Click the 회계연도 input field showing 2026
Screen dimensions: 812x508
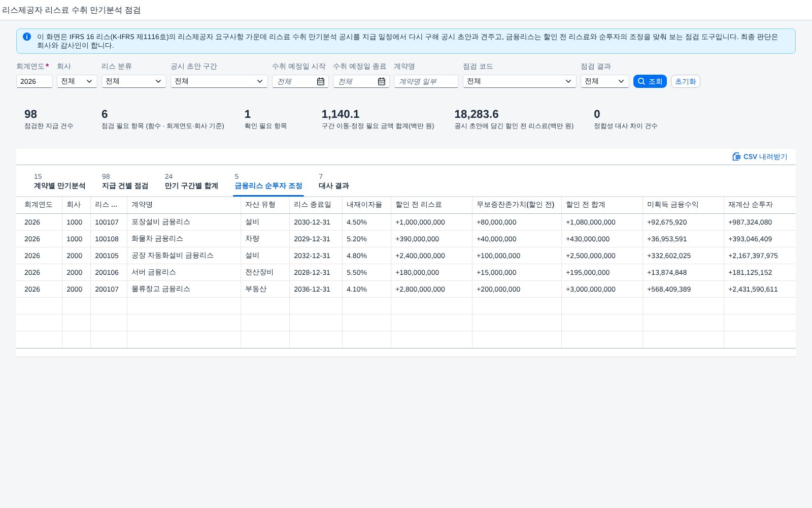coord(35,81)
